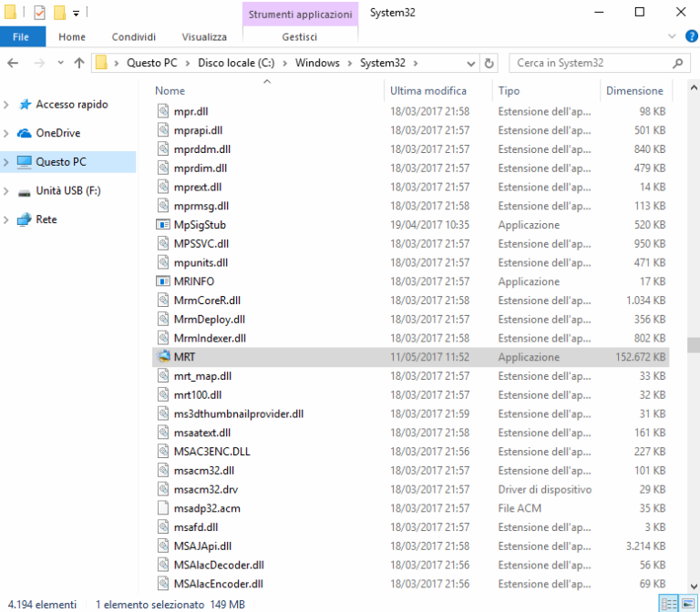Screen dimensions: 700x612
Task: Select Accesso rapido in the navigation pane
Action: pyautogui.click(x=72, y=105)
